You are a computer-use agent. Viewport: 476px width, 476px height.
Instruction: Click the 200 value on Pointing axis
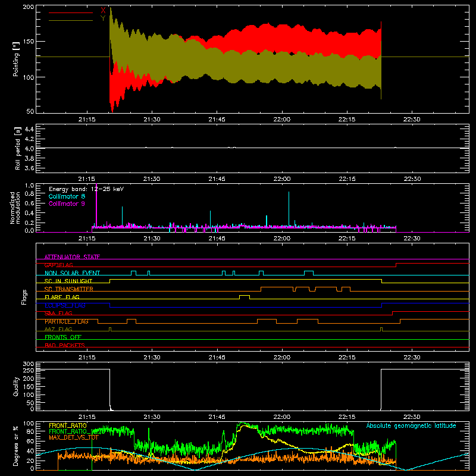[28, 7]
